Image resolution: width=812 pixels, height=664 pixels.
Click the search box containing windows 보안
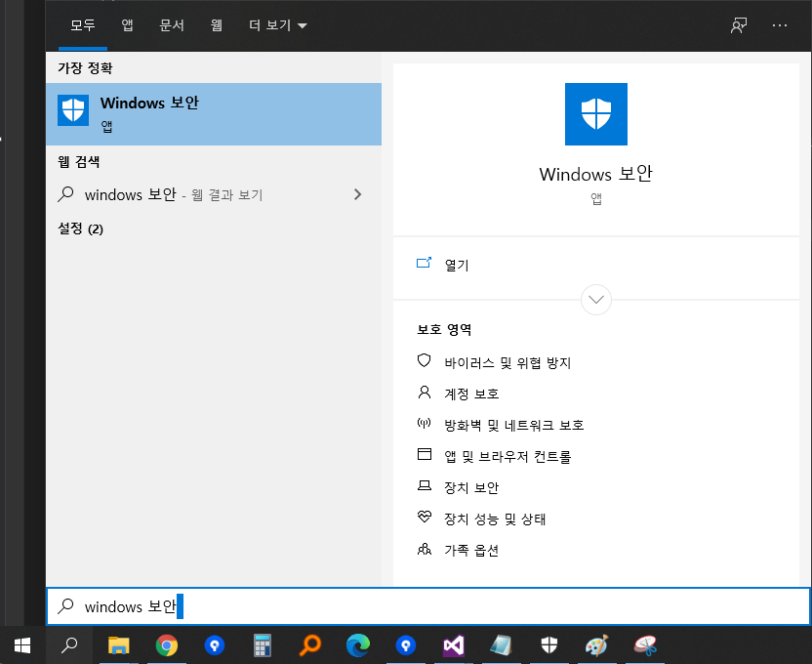click(428, 606)
